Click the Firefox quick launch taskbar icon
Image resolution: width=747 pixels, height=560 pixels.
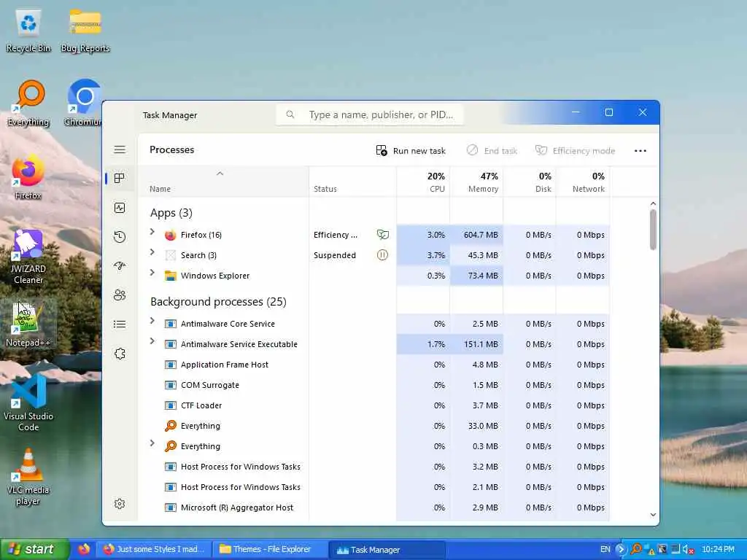pyautogui.click(x=84, y=550)
